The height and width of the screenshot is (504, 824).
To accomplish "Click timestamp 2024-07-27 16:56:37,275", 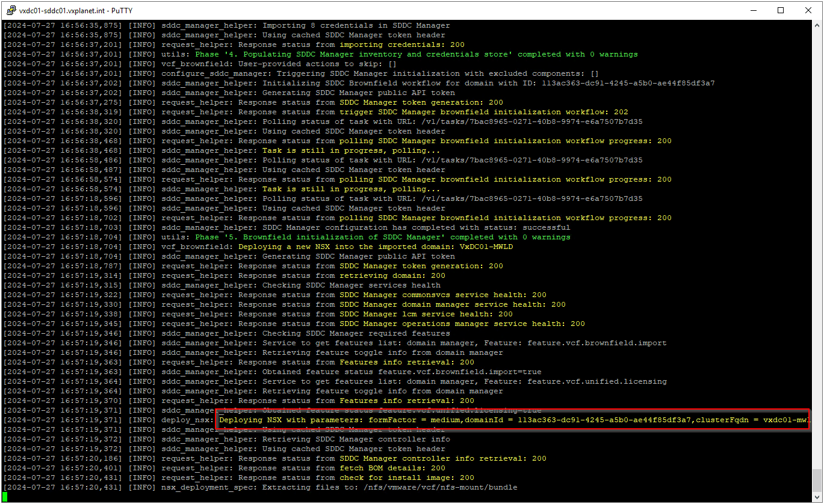I will [x=64, y=102].
